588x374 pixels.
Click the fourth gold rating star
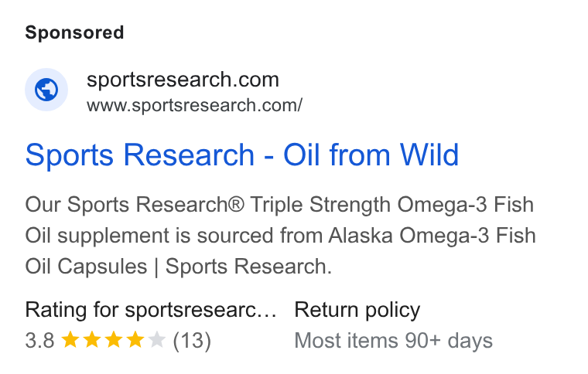point(135,340)
